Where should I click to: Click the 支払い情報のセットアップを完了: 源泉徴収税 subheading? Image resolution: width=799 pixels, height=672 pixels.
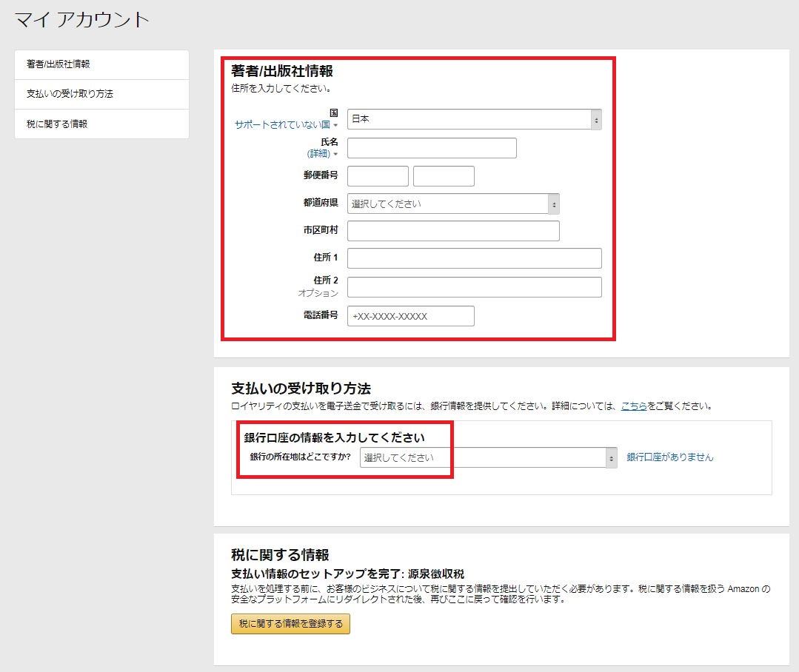[347, 574]
